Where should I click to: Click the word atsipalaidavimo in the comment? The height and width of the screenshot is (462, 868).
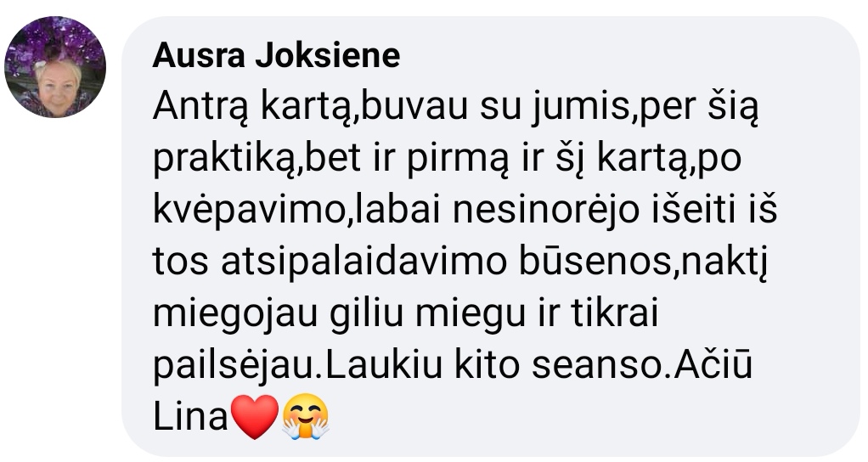pos(364,262)
